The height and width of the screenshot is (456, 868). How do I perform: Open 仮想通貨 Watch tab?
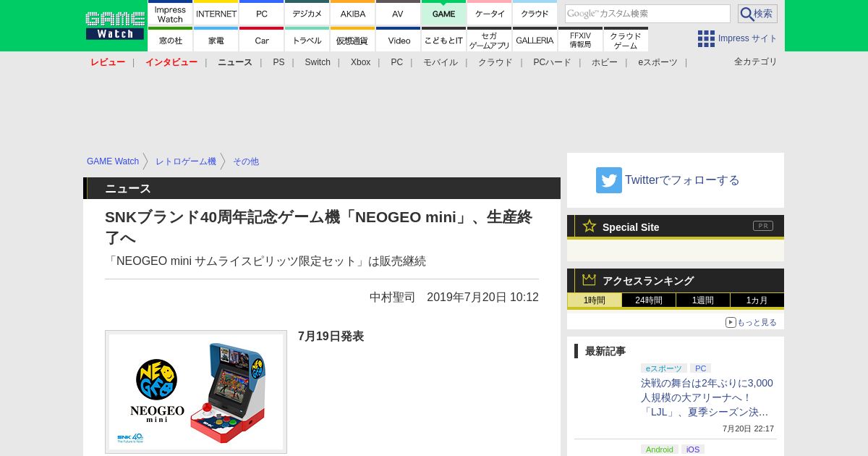click(353, 40)
